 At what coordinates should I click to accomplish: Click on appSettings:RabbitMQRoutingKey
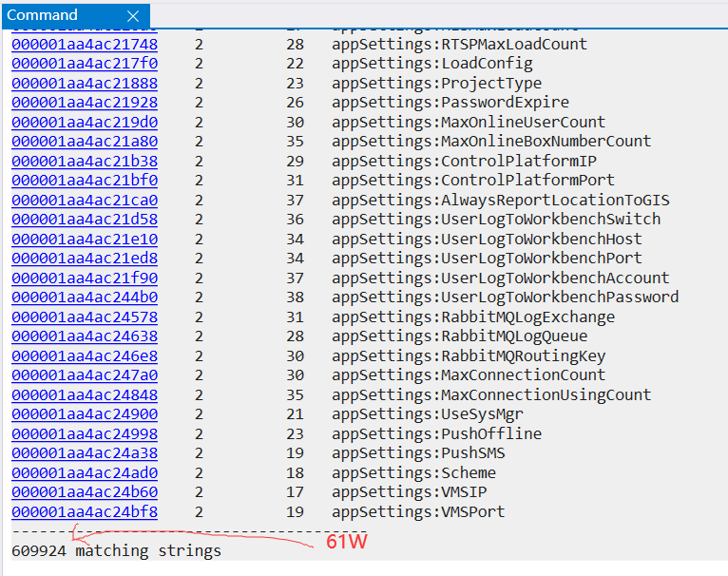(469, 356)
